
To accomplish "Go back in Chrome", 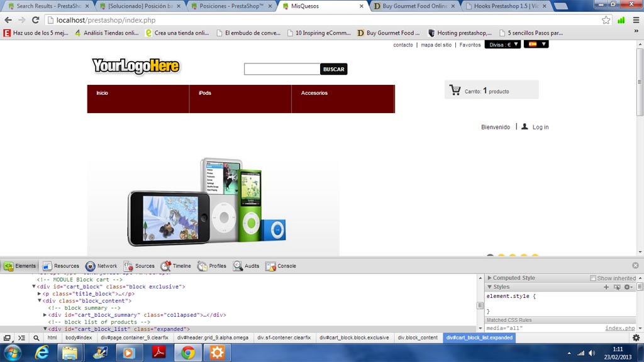I will [8, 19].
